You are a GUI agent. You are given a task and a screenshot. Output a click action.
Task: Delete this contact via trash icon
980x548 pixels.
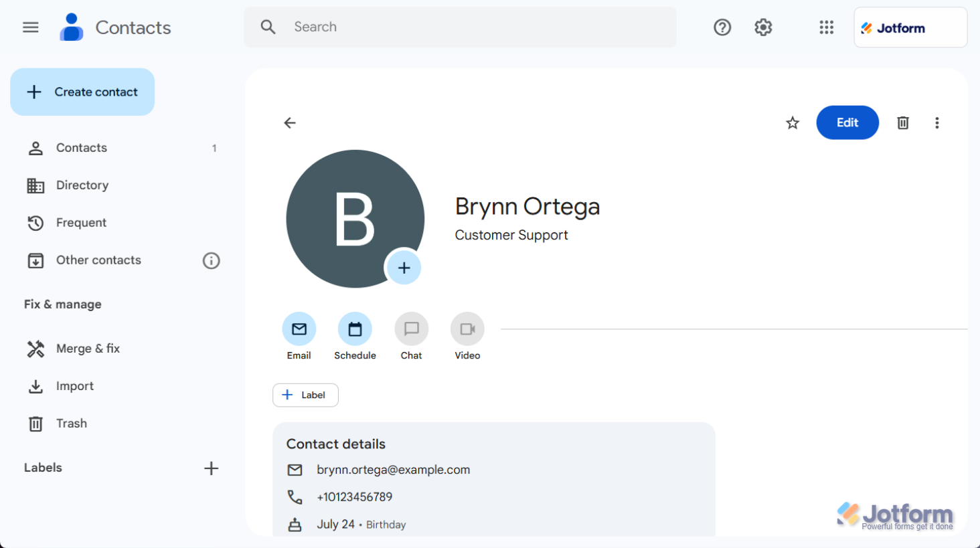coord(903,123)
